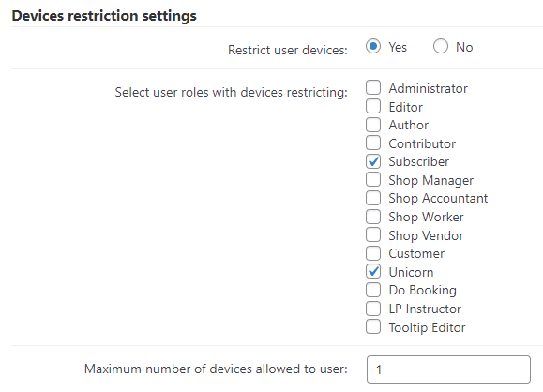The height and width of the screenshot is (392, 543).
Task: Enable the Shop Accountant role checkbox
Action: (373, 198)
